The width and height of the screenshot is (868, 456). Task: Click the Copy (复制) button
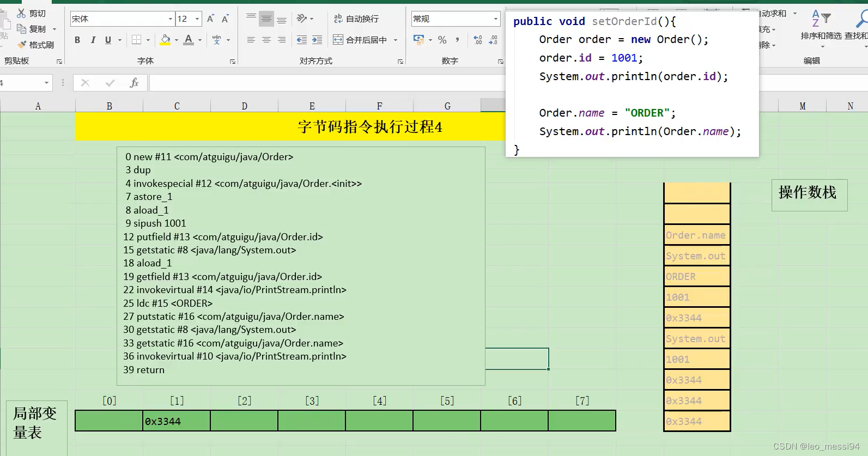32,29
